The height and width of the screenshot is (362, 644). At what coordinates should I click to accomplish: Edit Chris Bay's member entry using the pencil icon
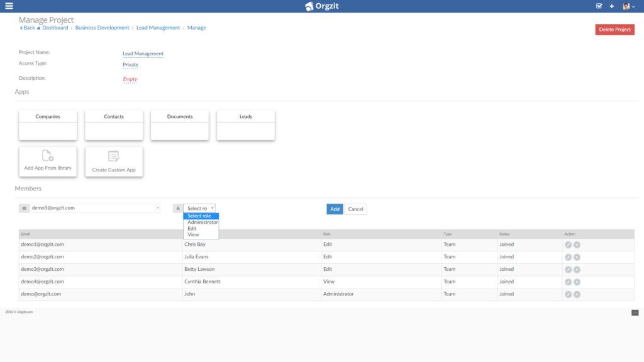[569, 244]
